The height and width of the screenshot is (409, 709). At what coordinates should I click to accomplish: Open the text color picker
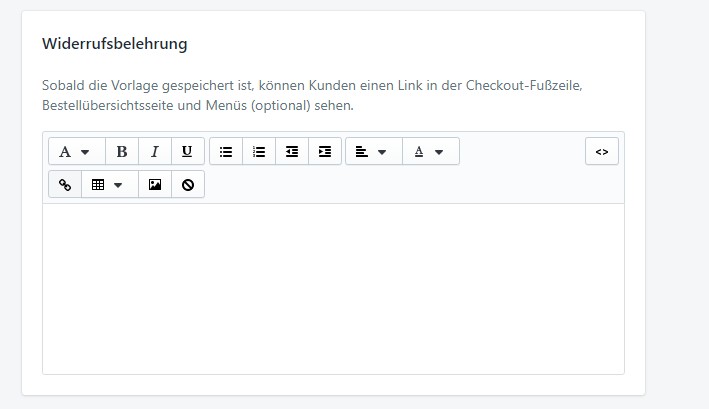[430, 152]
